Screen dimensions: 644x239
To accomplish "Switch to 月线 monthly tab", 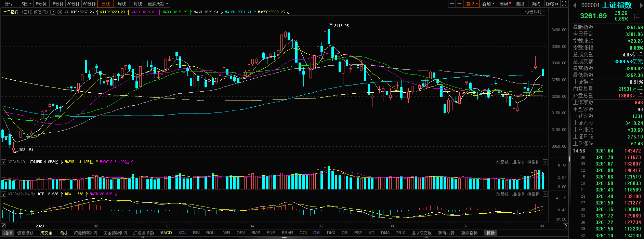I will coord(137,4).
